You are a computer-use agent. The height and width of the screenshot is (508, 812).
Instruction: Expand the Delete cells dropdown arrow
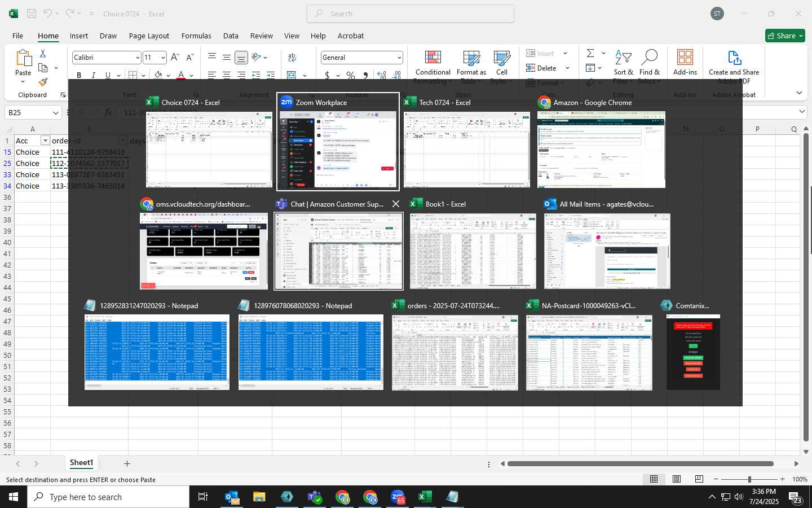tap(567, 68)
